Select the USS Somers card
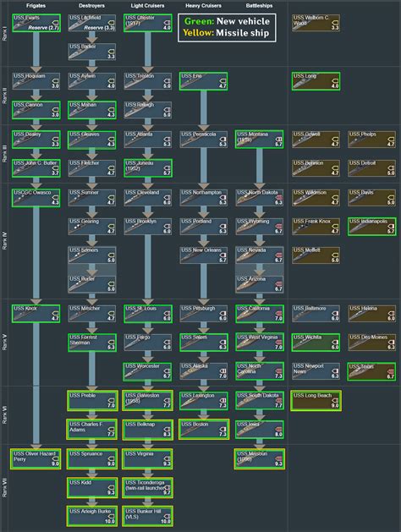 (x=92, y=255)
